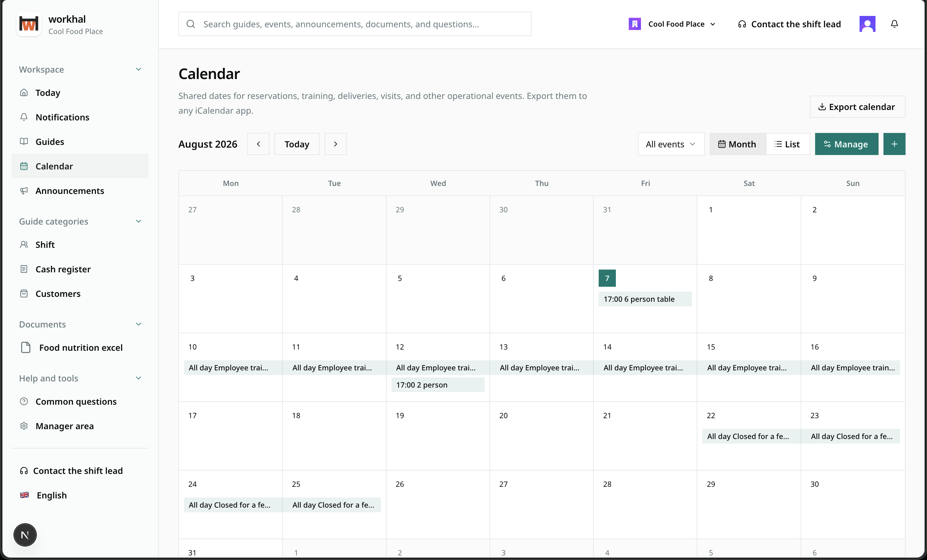Open the 17:00 2 person event
The width and height of the screenshot is (927, 560).
(x=437, y=385)
